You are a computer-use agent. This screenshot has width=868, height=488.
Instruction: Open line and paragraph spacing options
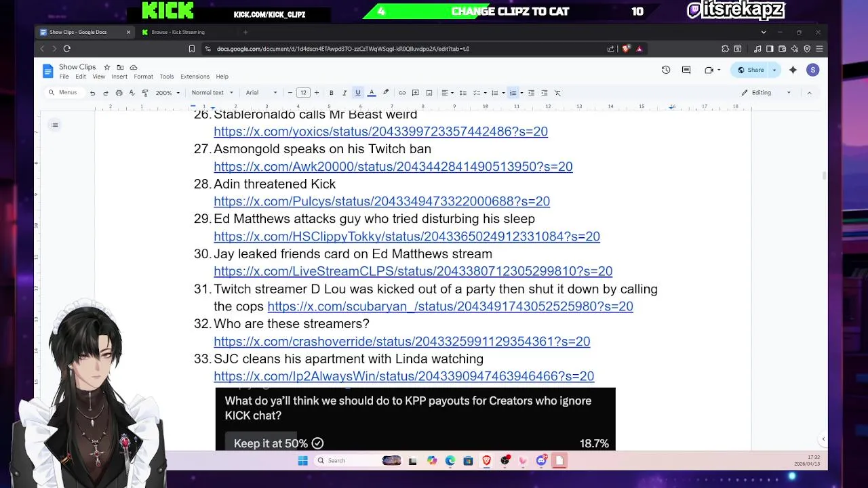tap(463, 93)
